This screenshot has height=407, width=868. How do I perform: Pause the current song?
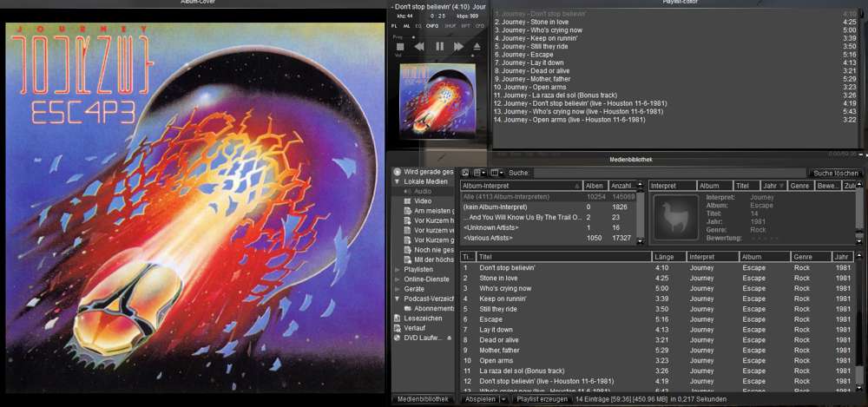coord(439,47)
